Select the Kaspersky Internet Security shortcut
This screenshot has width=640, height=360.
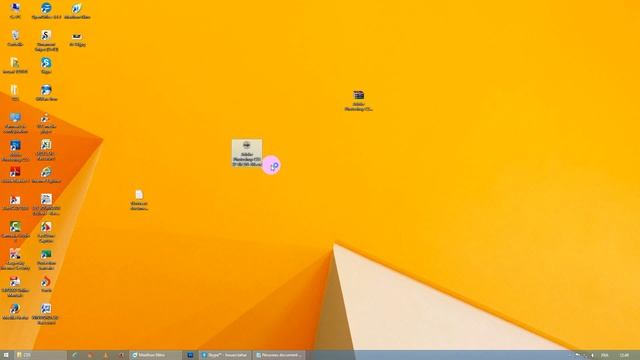click(x=15, y=259)
